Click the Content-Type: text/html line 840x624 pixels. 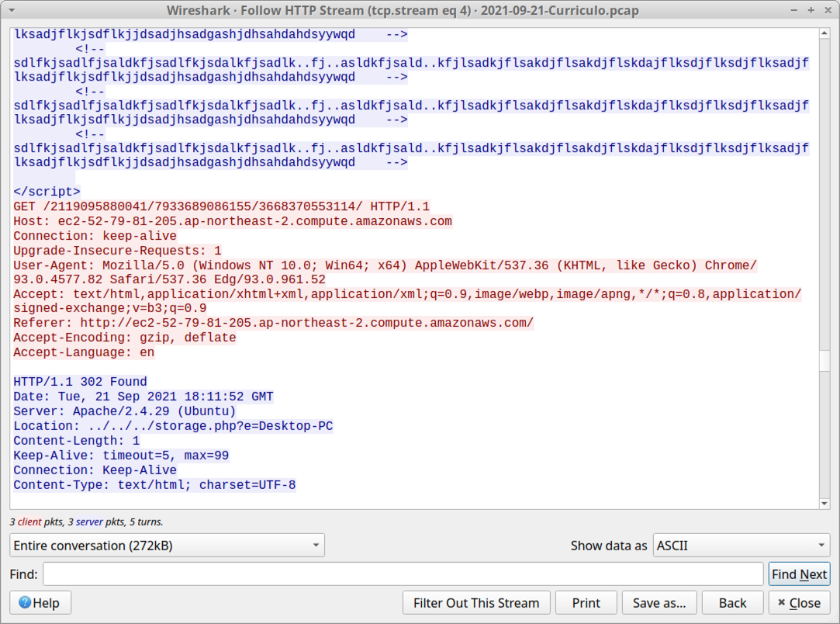click(x=154, y=484)
